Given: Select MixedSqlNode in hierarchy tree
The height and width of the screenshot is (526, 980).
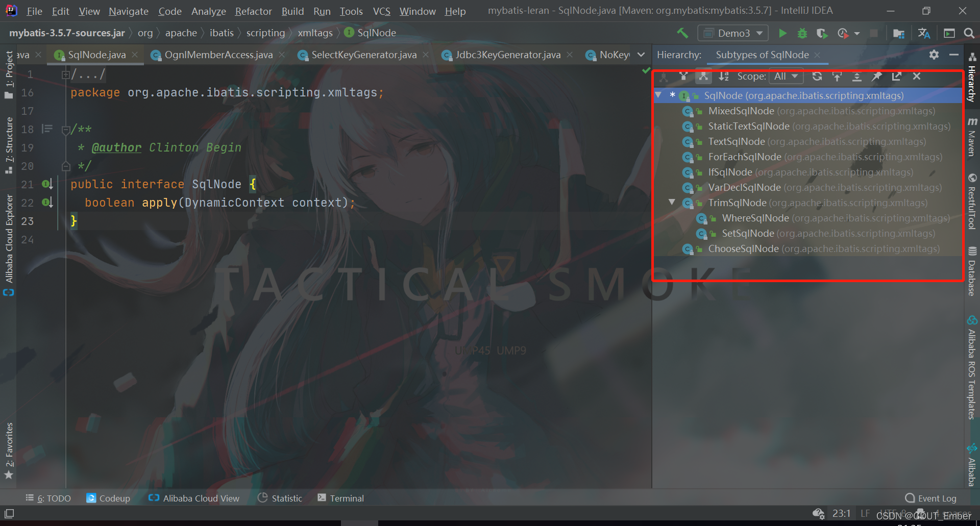Looking at the screenshot, I should coord(808,111).
